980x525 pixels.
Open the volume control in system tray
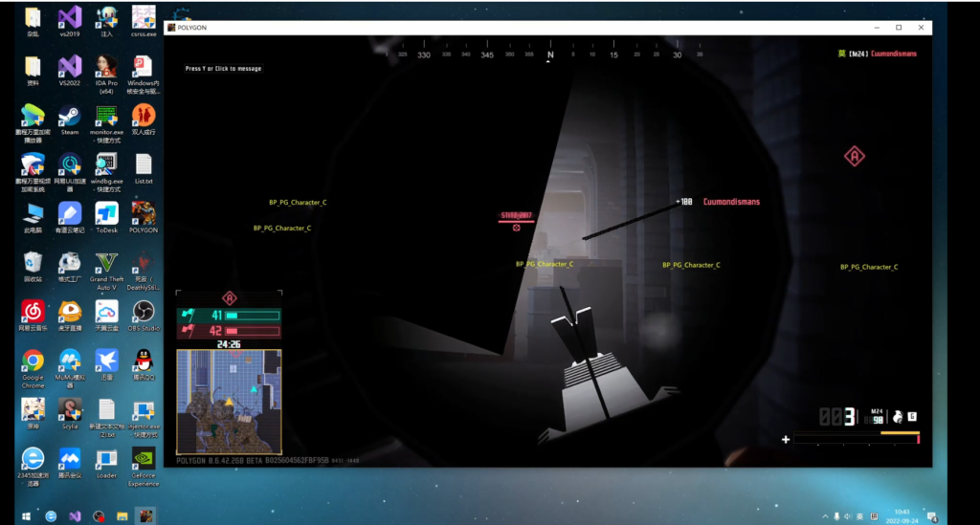pos(848,517)
